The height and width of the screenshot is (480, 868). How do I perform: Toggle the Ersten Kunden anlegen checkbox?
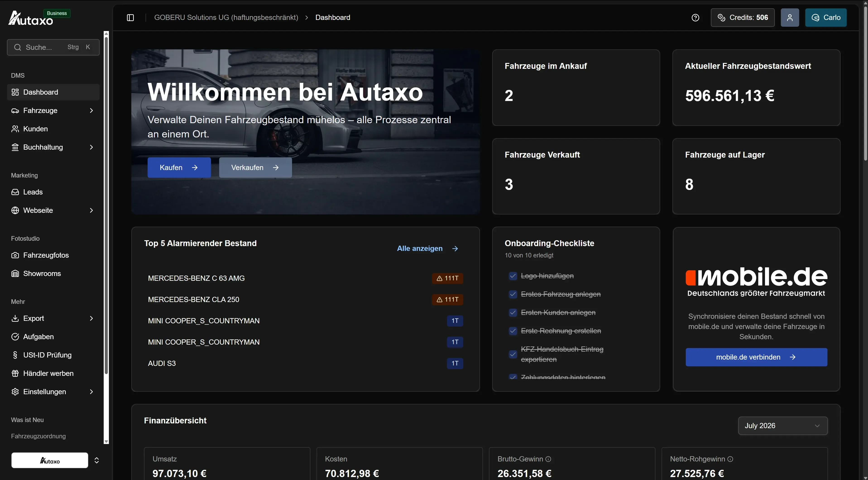click(x=513, y=312)
